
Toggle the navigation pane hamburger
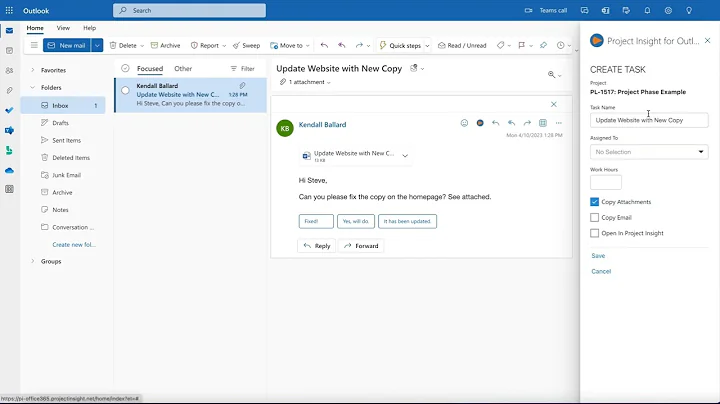(x=34, y=45)
